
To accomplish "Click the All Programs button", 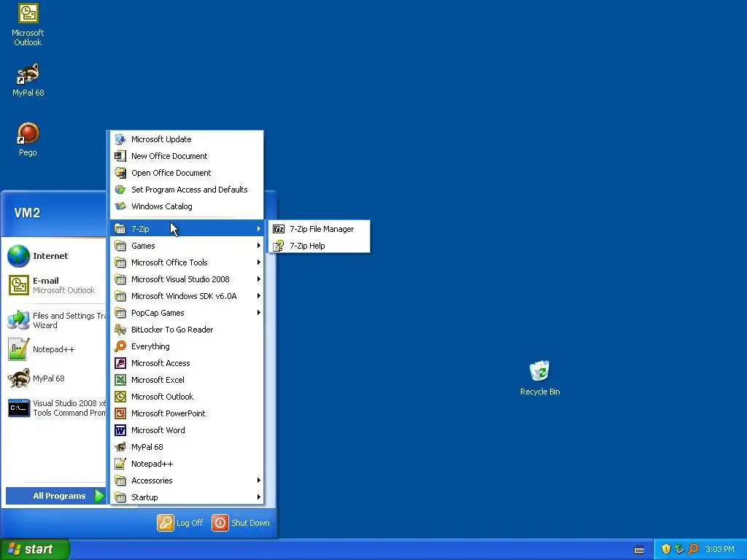I will coord(55,496).
